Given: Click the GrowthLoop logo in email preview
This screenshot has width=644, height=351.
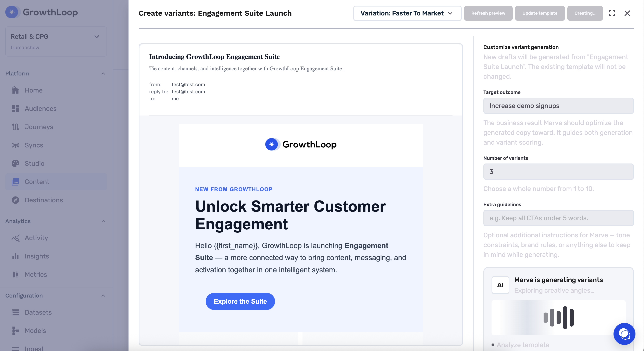Looking at the screenshot, I should (301, 144).
